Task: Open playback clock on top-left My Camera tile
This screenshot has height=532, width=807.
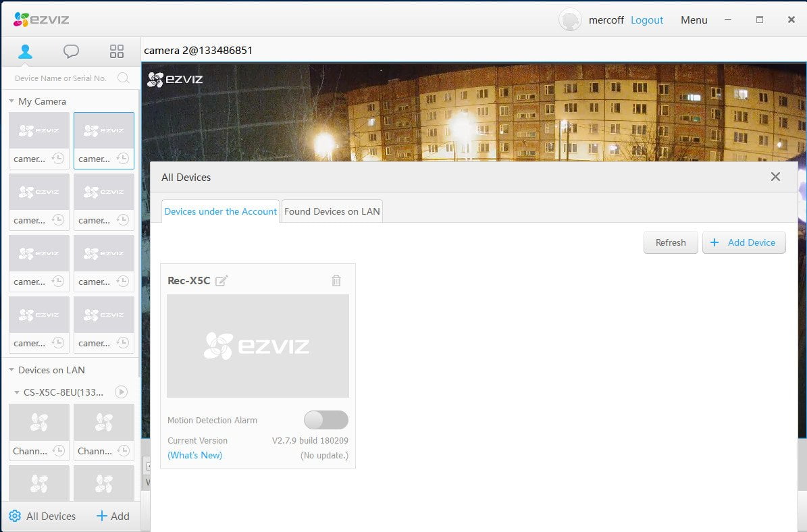Action: click(x=57, y=159)
